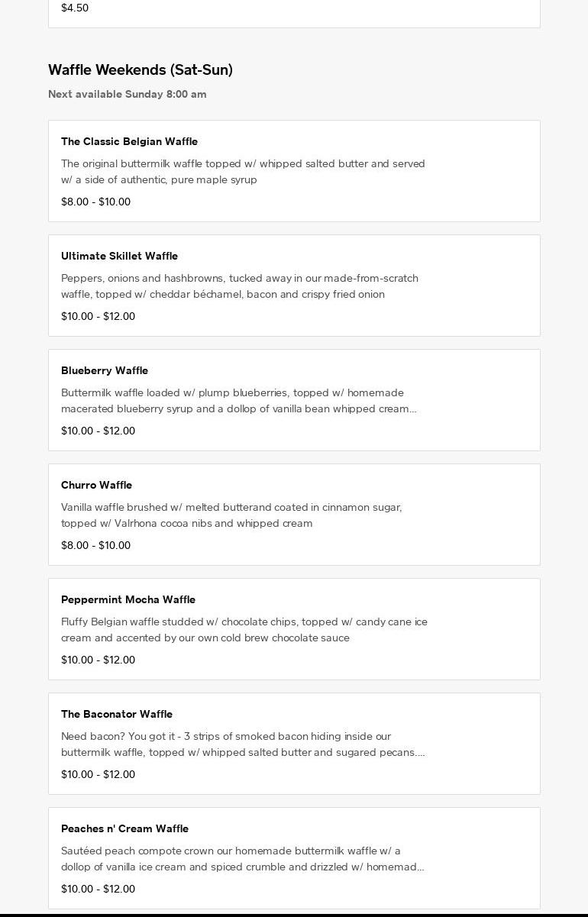
Task: Open the Churro Waffle title
Action: [96, 485]
